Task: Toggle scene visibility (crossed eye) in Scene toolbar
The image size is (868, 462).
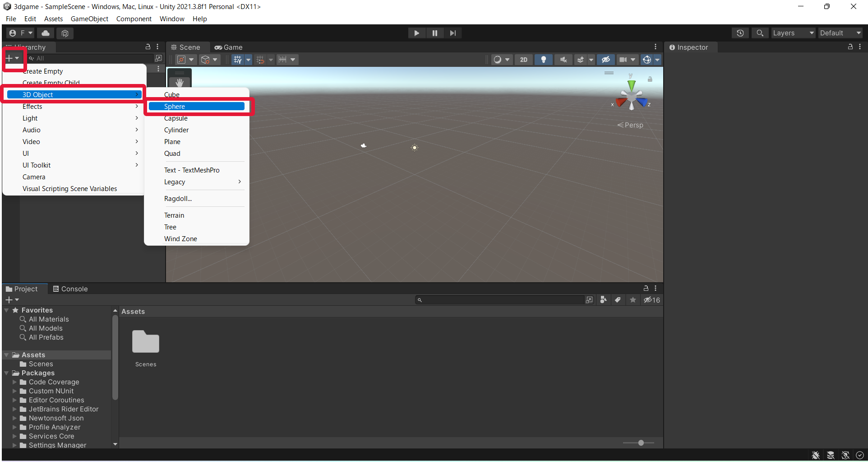Action: (x=605, y=59)
